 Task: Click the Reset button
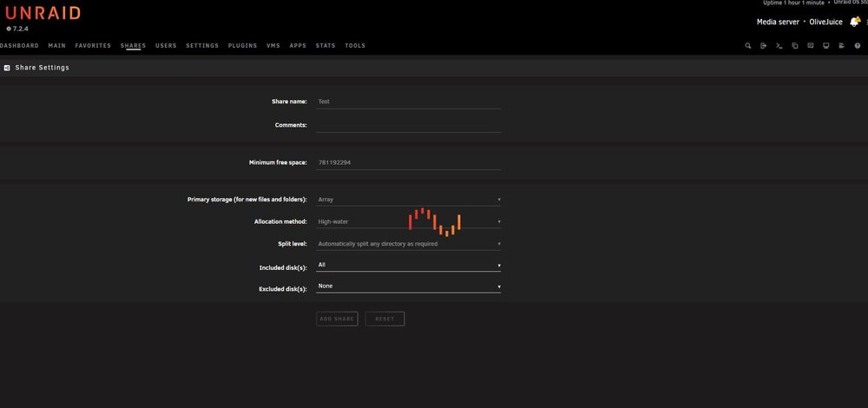[x=385, y=319]
